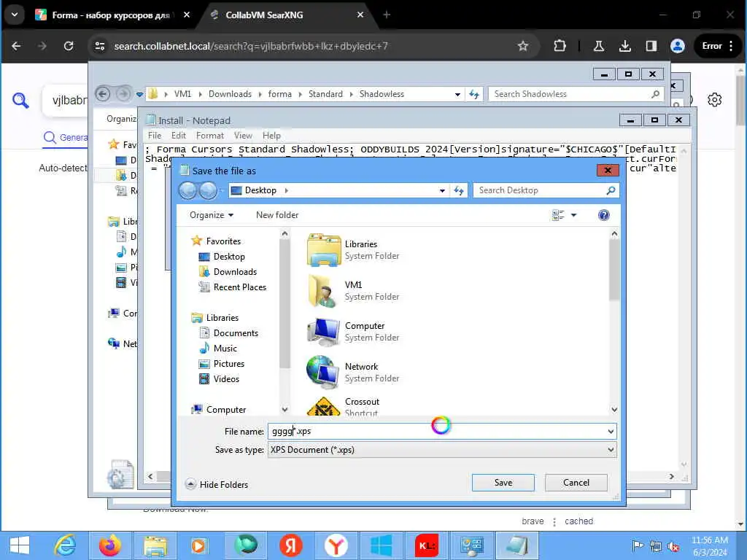The height and width of the screenshot is (560, 747).
Task: Close the Save the file as dialog
Action: (608, 171)
